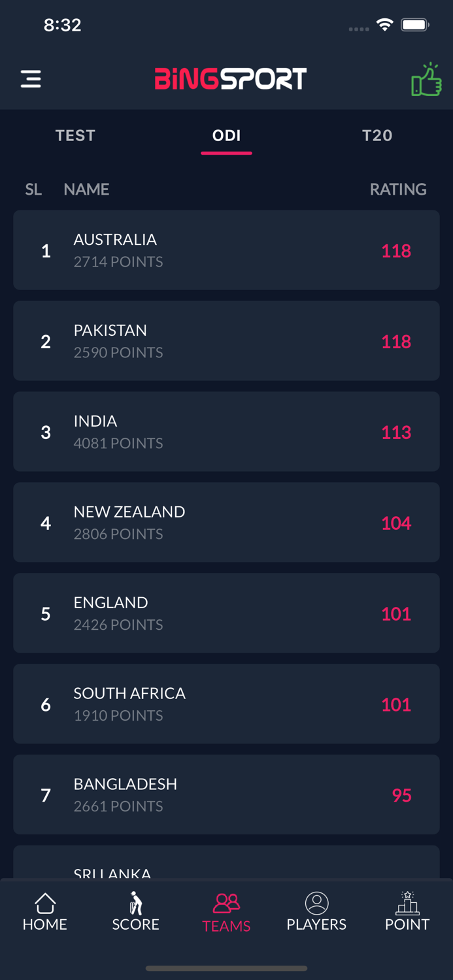Screen dimensions: 453x980
Task: Open the Australia ranking row
Action: 226,250
